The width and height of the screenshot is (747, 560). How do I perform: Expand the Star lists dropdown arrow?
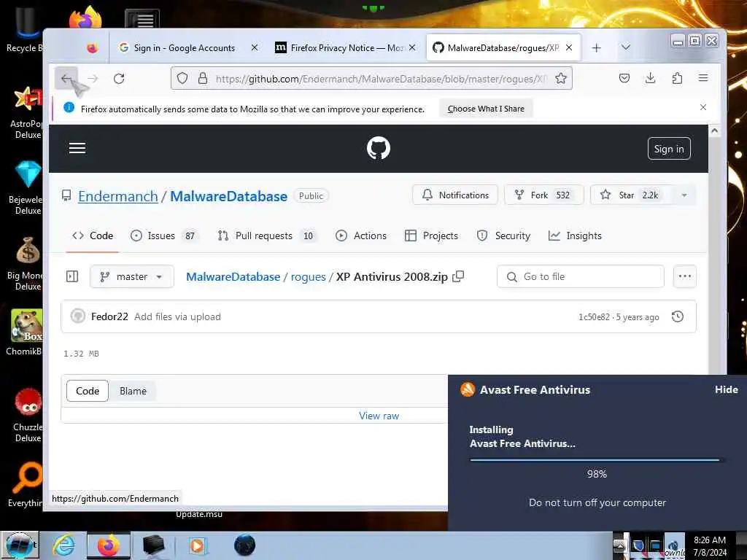(x=684, y=195)
